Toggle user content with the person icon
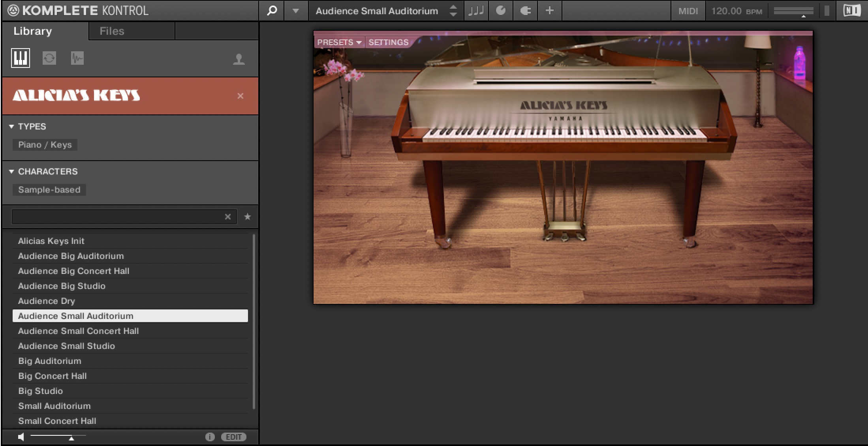This screenshot has height=446, width=868. coord(239,59)
